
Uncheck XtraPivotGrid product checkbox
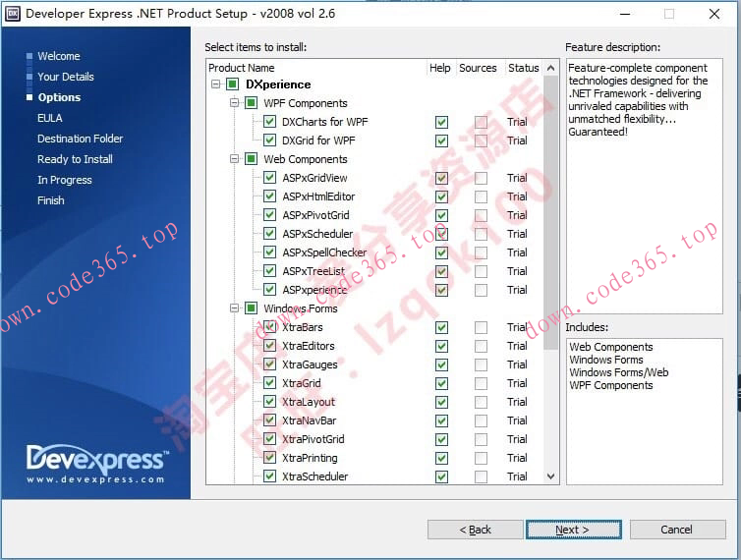coord(269,439)
